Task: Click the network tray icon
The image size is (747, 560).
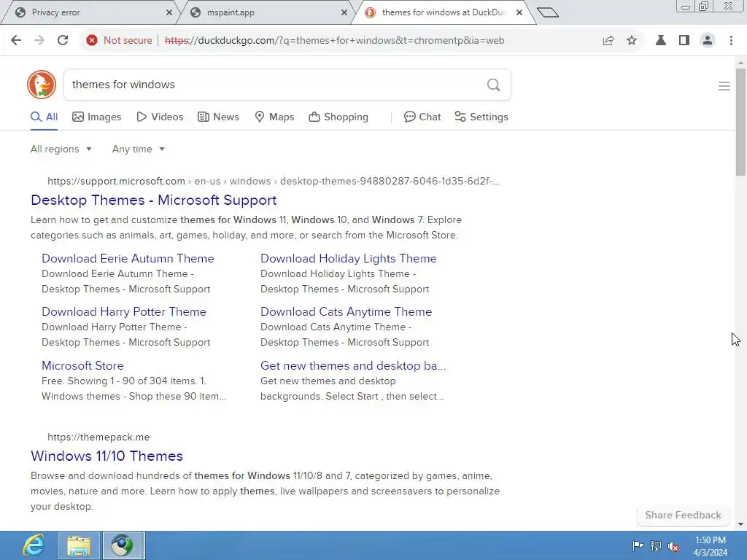Action: 656,545
